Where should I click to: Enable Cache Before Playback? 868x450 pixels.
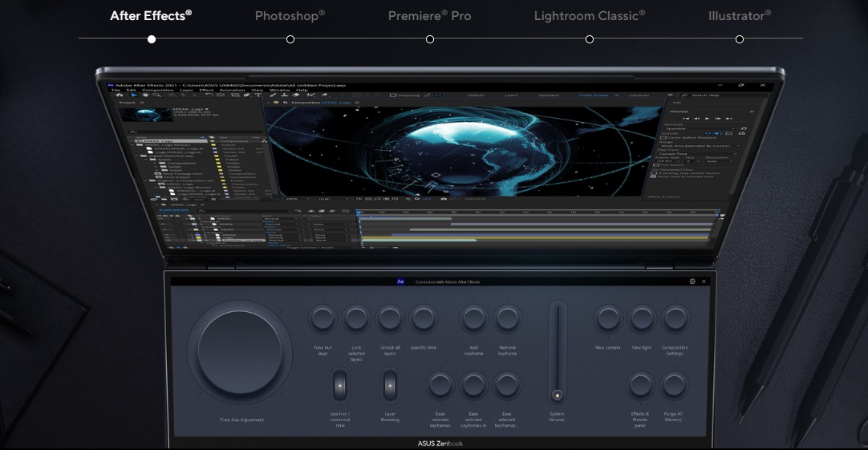point(663,137)
